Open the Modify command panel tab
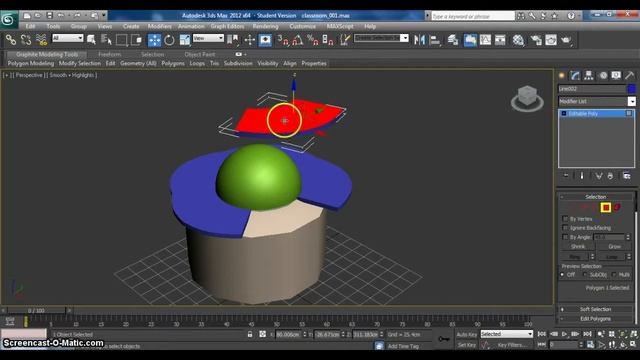The height and width of the screenshot is (360, 640). click(x=575, y=75)
